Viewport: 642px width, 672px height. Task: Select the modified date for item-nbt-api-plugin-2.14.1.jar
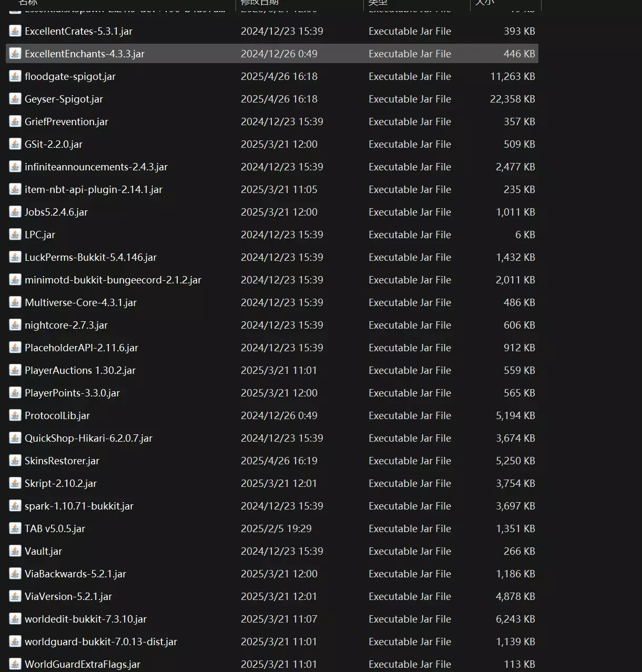click(x=279, y=189)
